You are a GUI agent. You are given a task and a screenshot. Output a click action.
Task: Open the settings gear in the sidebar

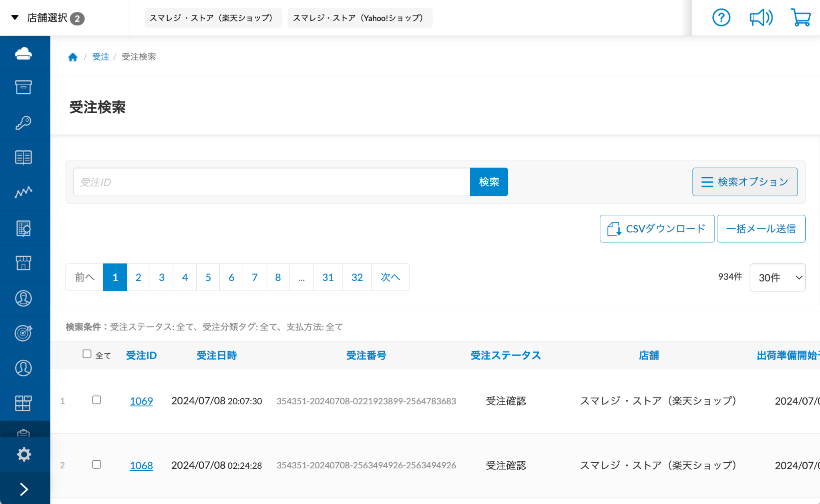pos(24,454)
